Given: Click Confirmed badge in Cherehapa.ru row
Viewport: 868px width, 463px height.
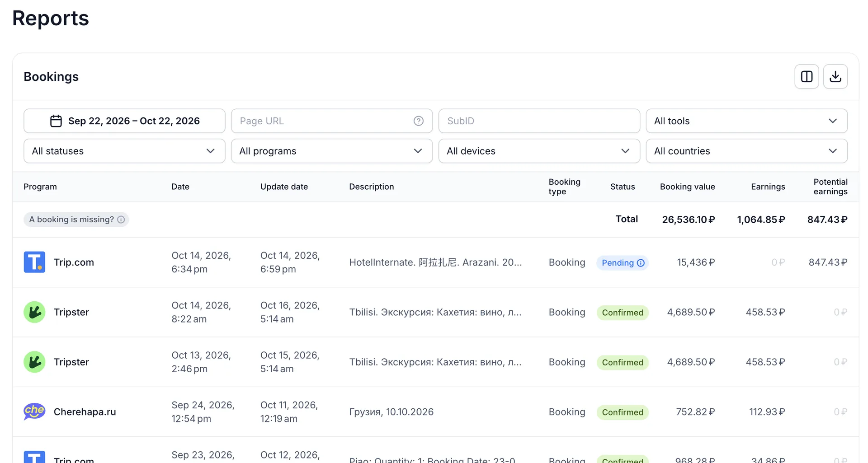Looking at the screenshot, I should click(x=623, y=412).
